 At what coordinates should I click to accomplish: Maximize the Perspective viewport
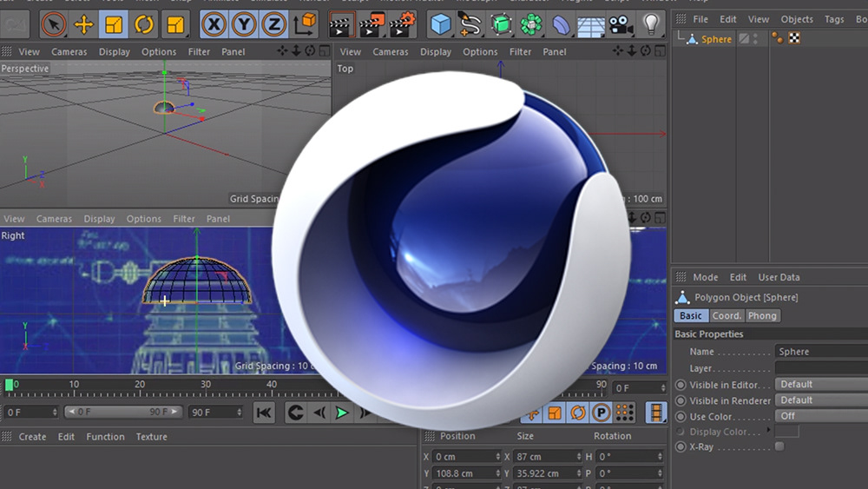click(325, 51)
